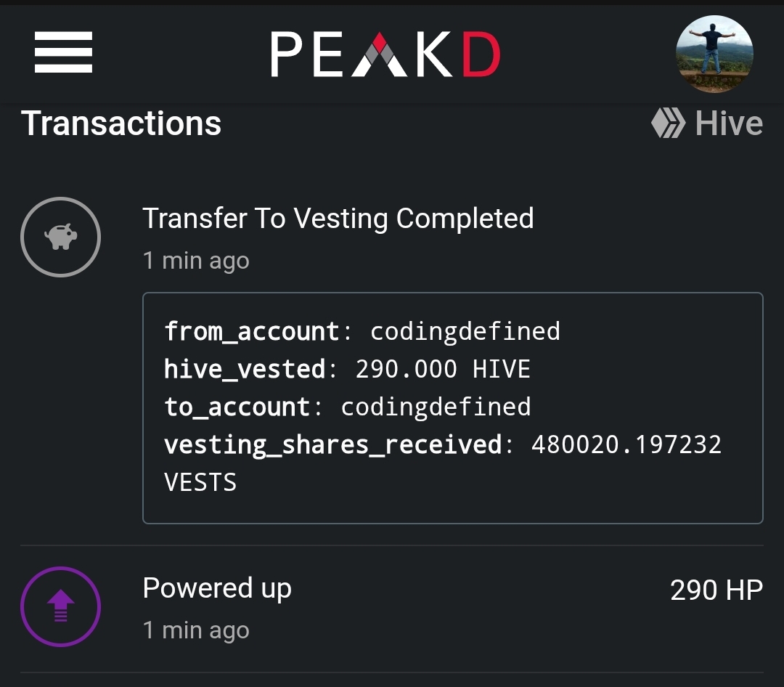Click the 480020.197232 vesting shares value
Viewport: 784px width, 687px height.
point(626,444)
